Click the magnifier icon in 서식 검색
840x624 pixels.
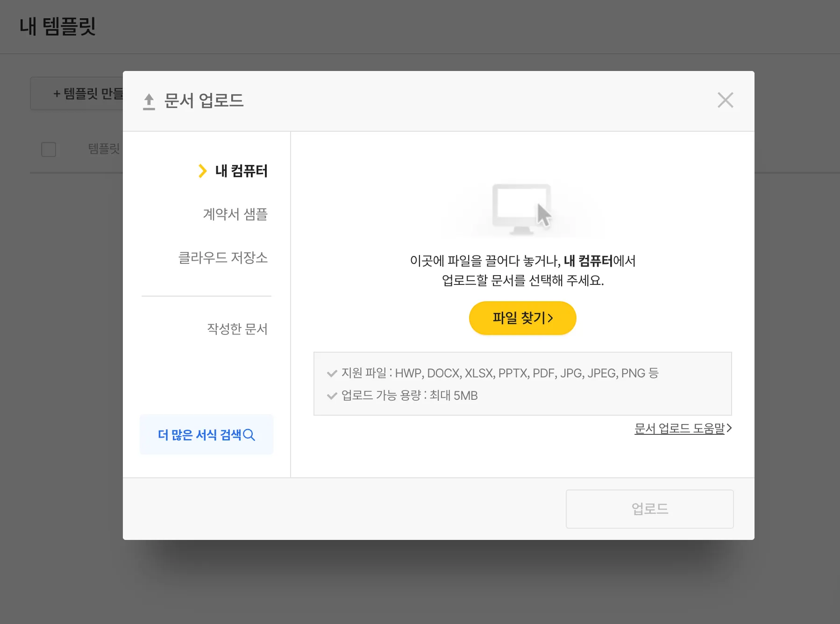point(249,435)
